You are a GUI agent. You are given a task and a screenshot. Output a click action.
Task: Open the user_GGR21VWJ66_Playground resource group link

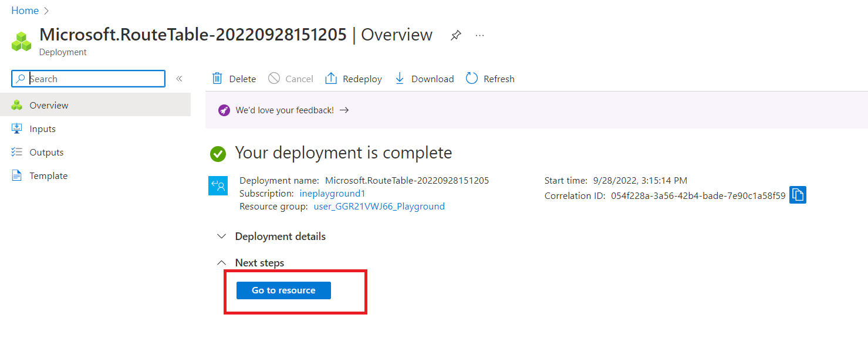point(379,207)
